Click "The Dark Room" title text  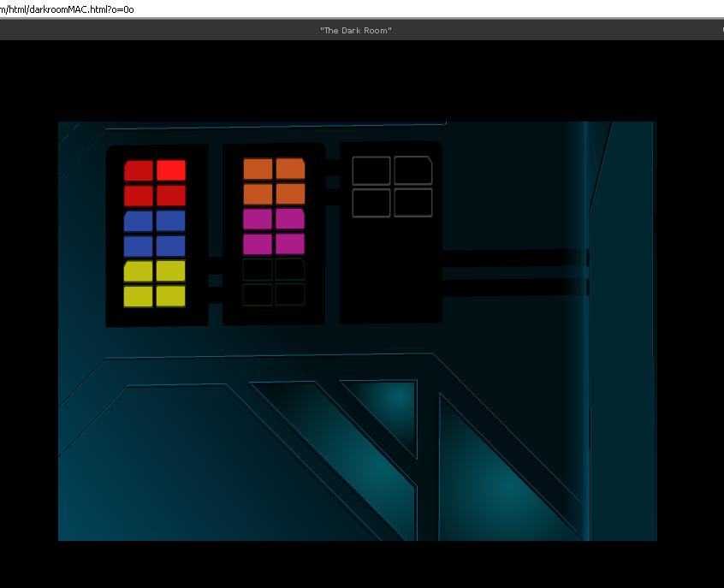click(356, 31)
